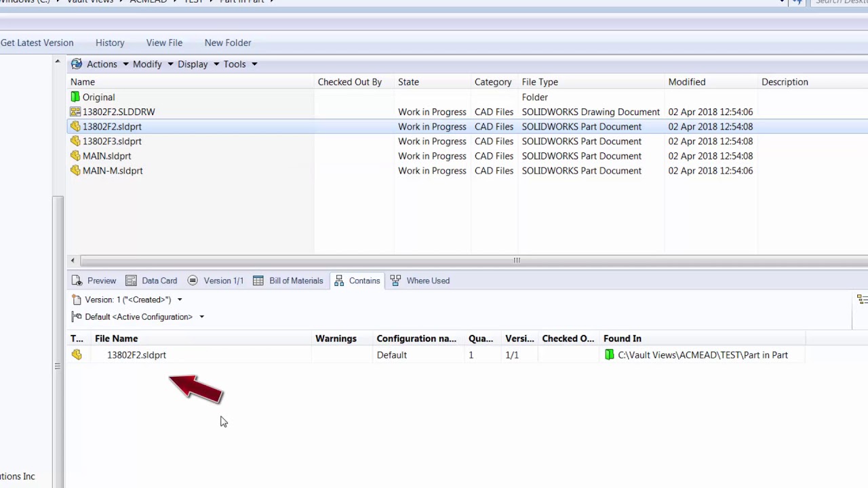Click the horizontal scrollbar left arrow
This screenshot has height=488, width=868.
pyautogui.click(x=73, y=260)
